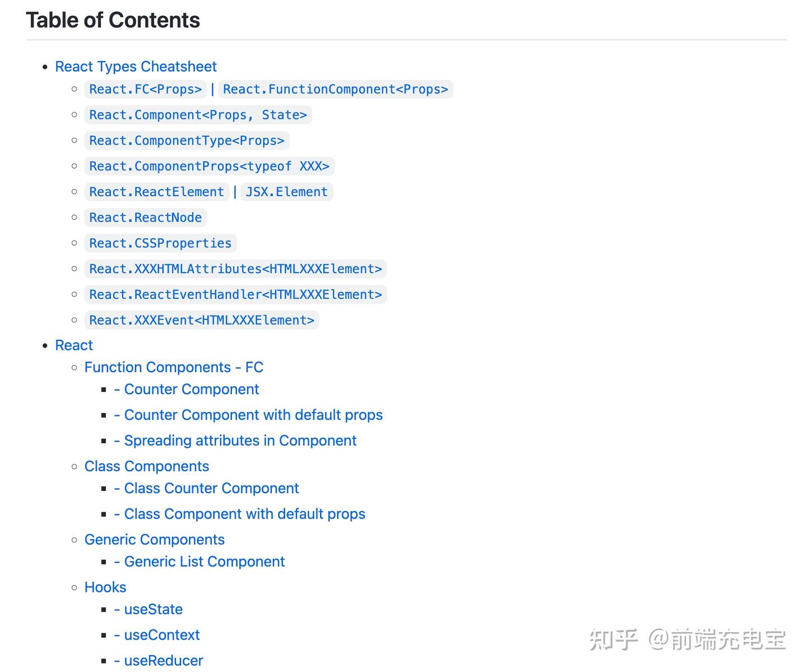Jump to Class Counter Component

(x=206, y=489)
